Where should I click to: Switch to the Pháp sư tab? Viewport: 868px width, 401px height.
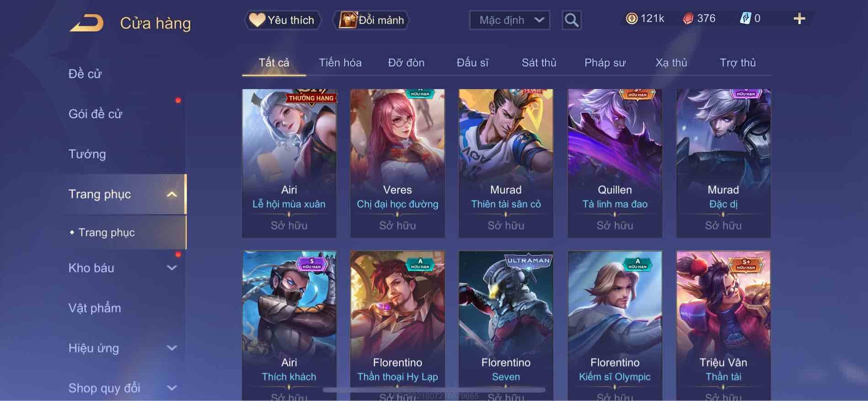tap(605, 63)
